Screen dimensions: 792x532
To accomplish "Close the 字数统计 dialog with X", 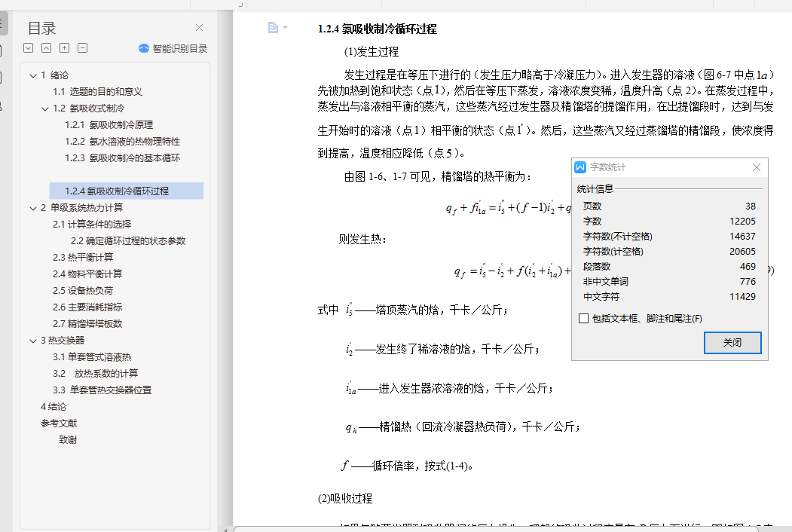I will (x=756, y=167).
